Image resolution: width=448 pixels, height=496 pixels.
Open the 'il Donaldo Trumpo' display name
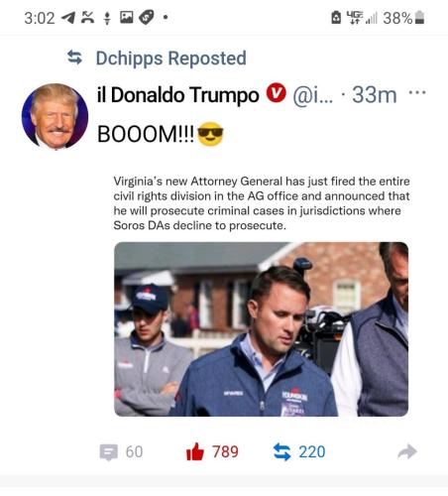tap(177, 95)
